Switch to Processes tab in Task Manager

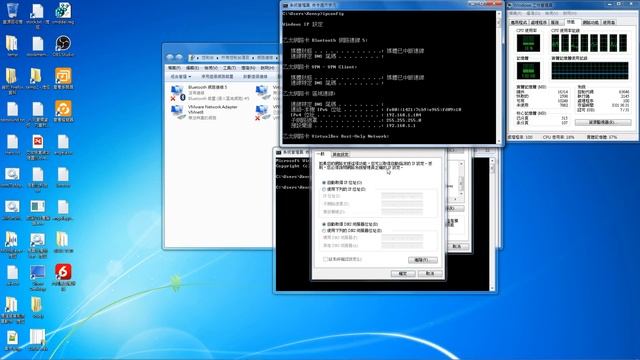click(538, 22)
